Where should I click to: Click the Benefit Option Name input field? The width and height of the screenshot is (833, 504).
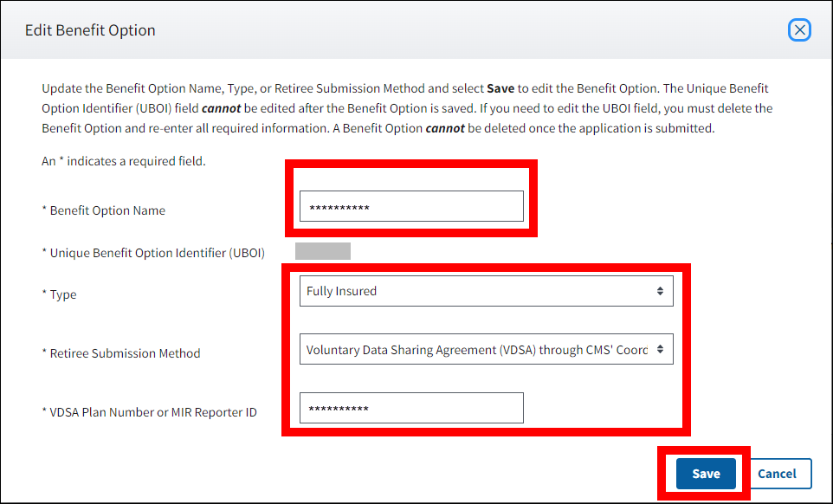pyautogui.click(x=411, y=207)
